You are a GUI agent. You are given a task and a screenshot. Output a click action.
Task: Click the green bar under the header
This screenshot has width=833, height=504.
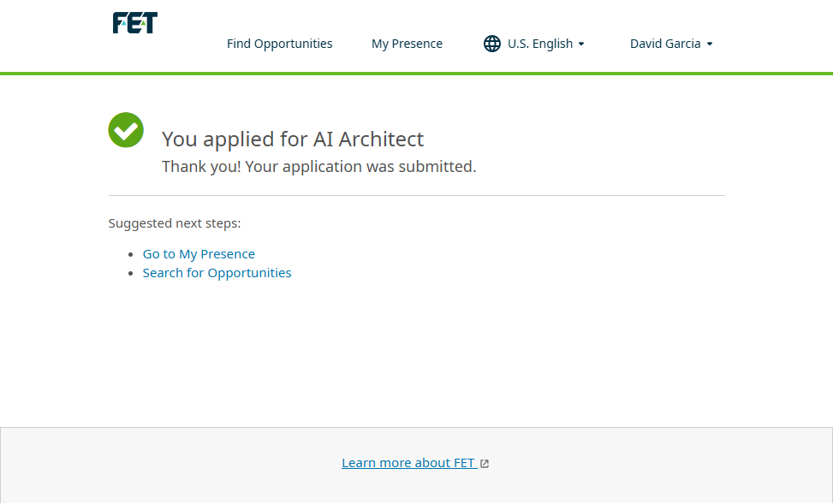point(416,74)
